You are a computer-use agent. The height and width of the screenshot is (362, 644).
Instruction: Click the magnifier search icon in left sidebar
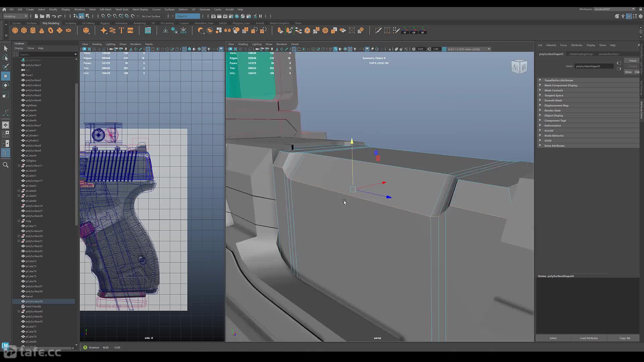pos(5,165)
